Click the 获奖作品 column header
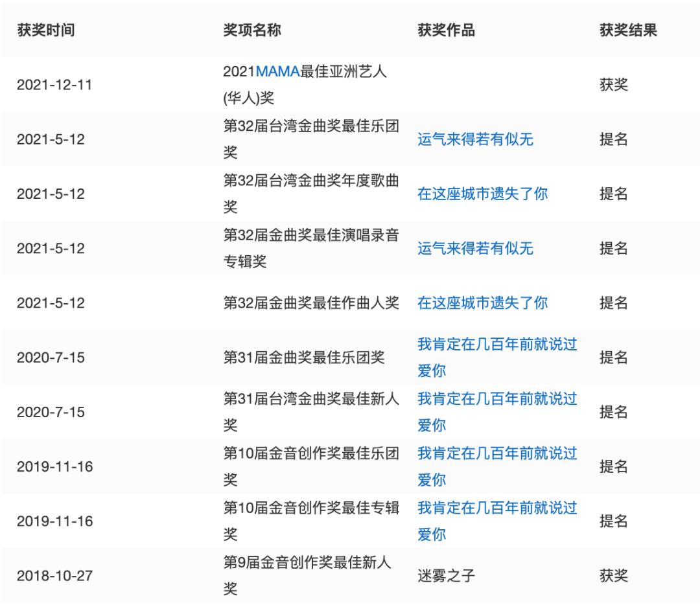 coord(446,30)
